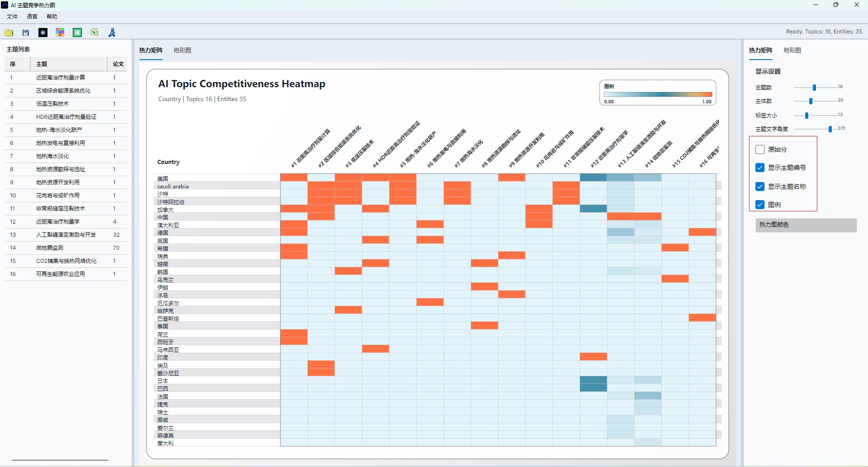Image resolution: width=868 pixels, height=467 pixels.
Task: Select topic row 低温压裂技术
Action: [x=66, y=104]
